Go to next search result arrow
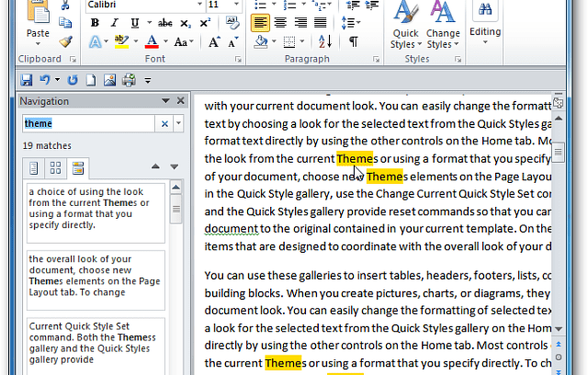 [174, 167]
